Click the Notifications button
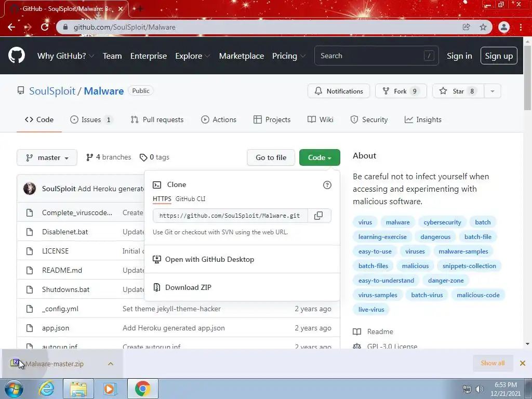Viewport: 532px width, 399px height. click(339, 91)
